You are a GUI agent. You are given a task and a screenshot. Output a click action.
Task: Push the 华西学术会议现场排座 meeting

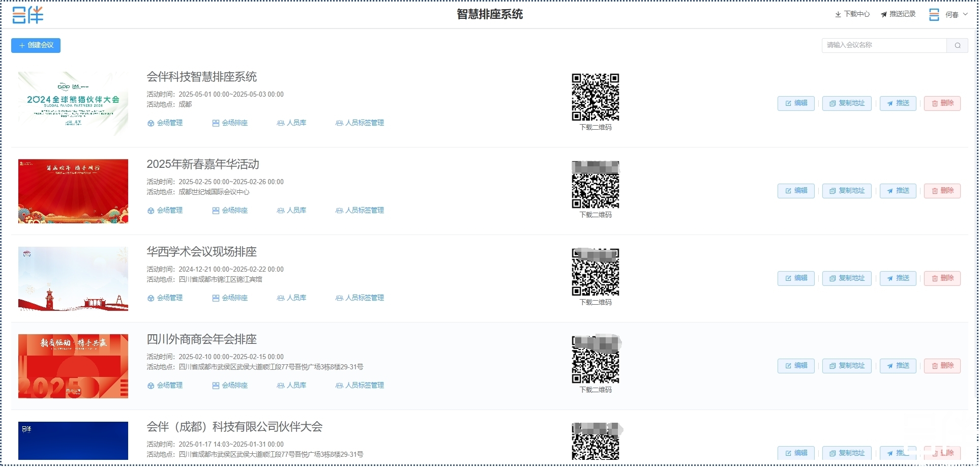898,278
